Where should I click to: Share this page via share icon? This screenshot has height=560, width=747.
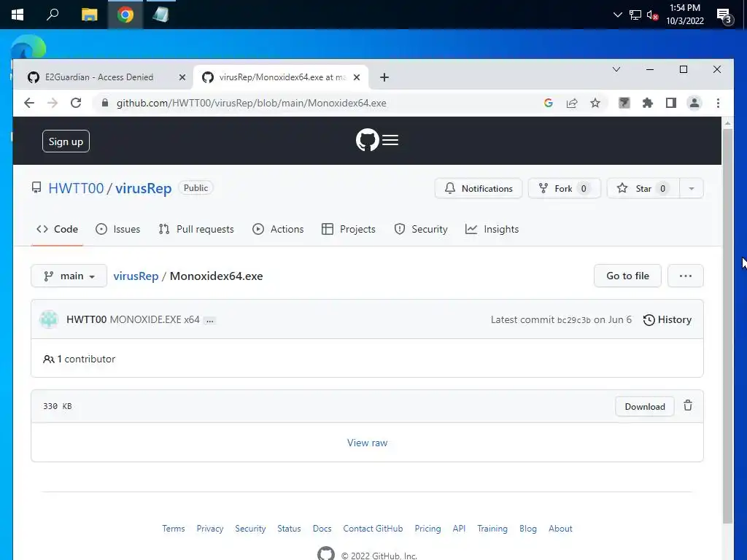pos(572,103)
